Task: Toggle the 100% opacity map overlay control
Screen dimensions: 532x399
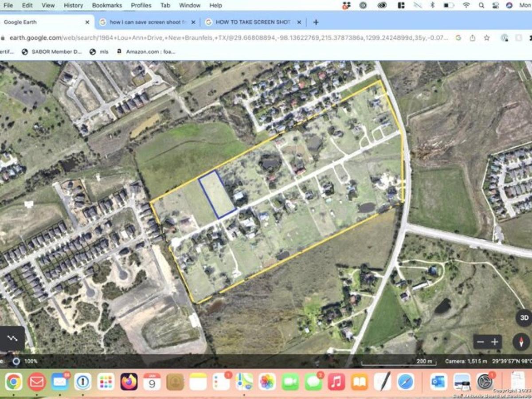Action: pos(17,361)
